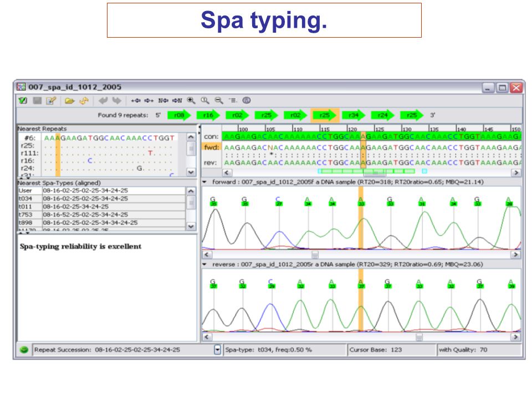Select the t034 spa-type row
This screenshot has height=399, width=532.
tap(101, 198)
